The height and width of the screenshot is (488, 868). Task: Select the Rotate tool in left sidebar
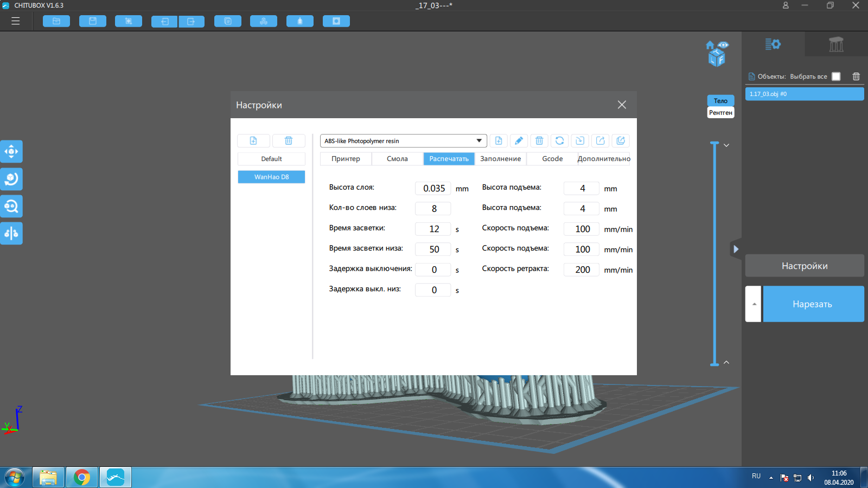(11, 179)
